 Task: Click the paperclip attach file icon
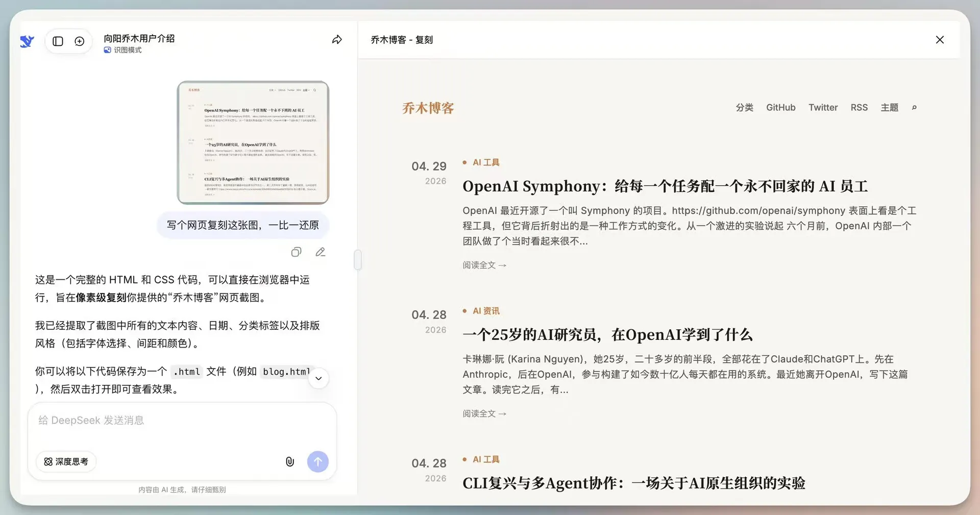[289, 462]
